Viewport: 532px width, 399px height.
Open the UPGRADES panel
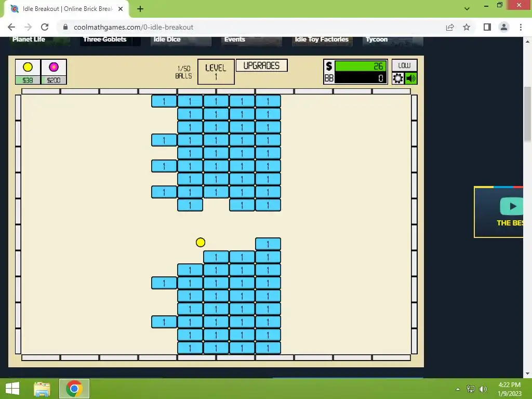point(262,65)
